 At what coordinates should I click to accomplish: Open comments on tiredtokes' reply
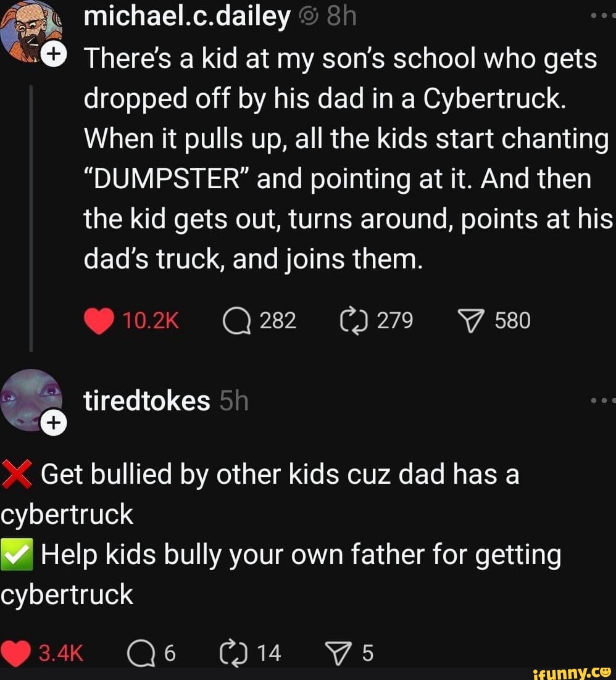(139, 653)
